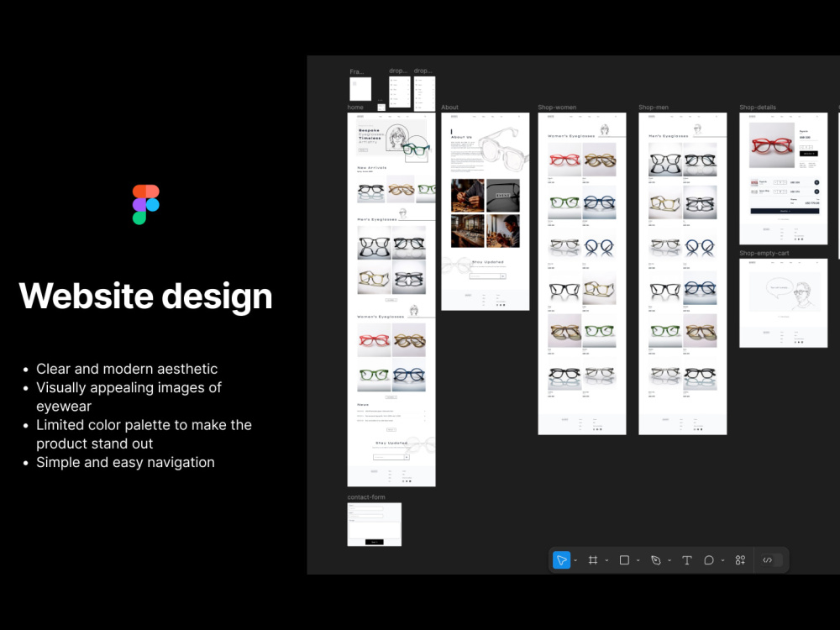Screen dimensions: 840x630
Task: Select the 'Shop-details' frame label
Action: 758,108
